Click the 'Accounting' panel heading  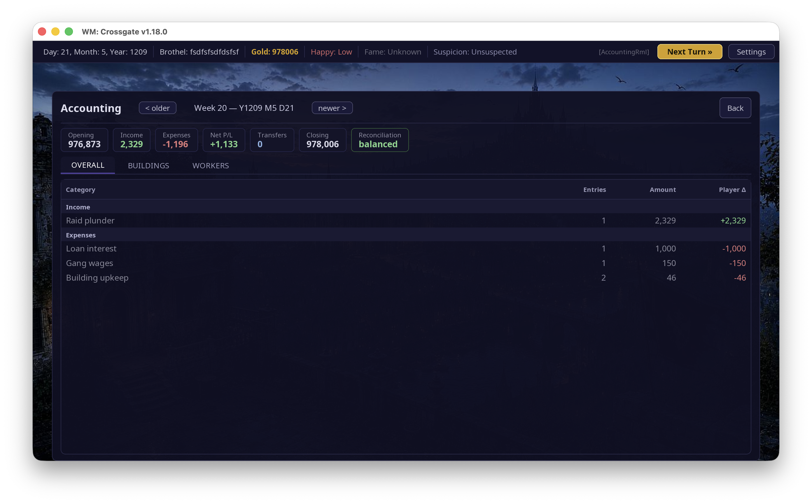91,108
